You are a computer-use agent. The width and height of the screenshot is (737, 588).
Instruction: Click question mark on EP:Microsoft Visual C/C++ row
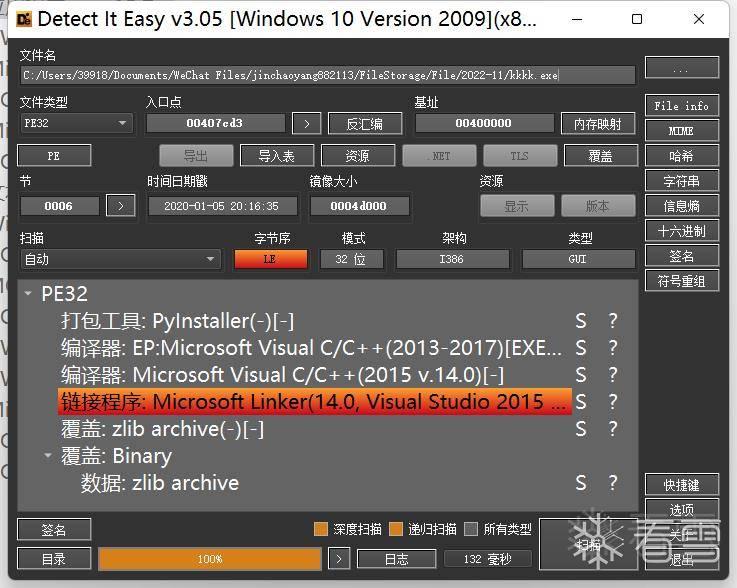click(612, 348)
